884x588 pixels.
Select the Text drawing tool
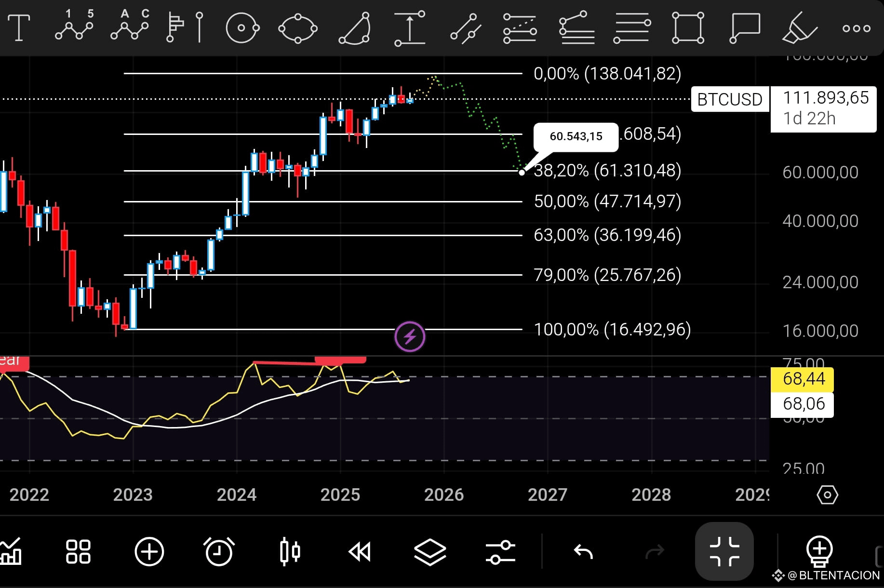(x=19, y=27)
